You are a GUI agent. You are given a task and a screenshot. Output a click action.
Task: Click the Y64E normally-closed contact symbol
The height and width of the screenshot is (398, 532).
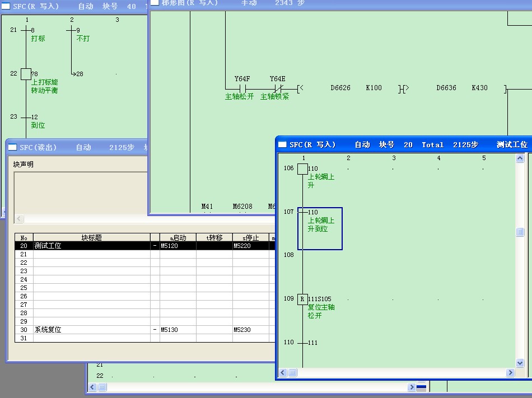(x=277, y=88)
